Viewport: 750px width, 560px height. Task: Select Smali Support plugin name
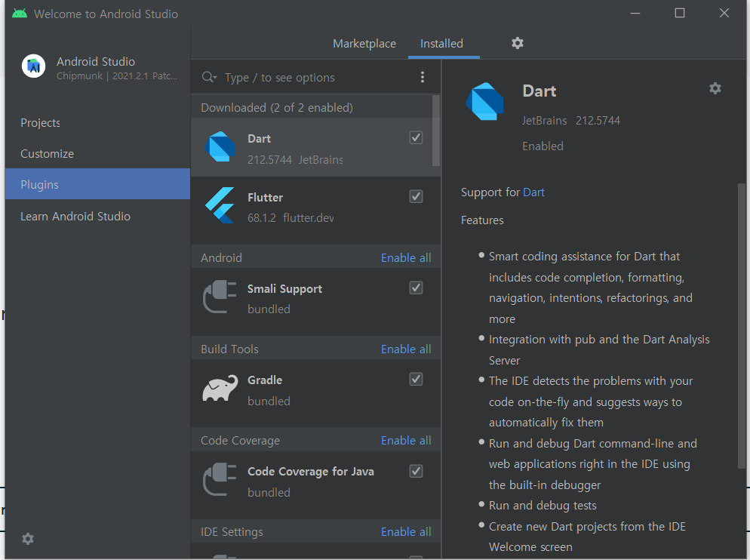click(284, 289)
